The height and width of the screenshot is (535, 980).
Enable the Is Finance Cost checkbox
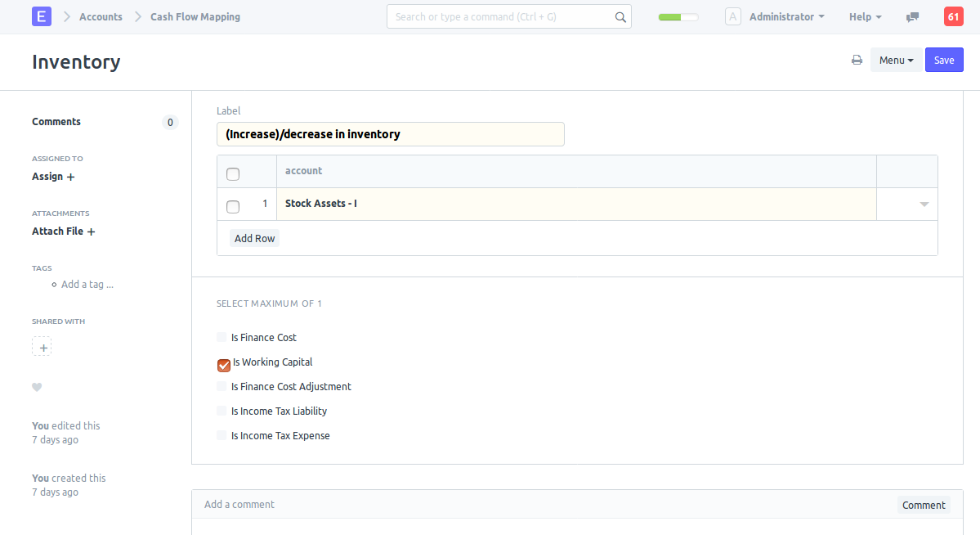[222, 337]
